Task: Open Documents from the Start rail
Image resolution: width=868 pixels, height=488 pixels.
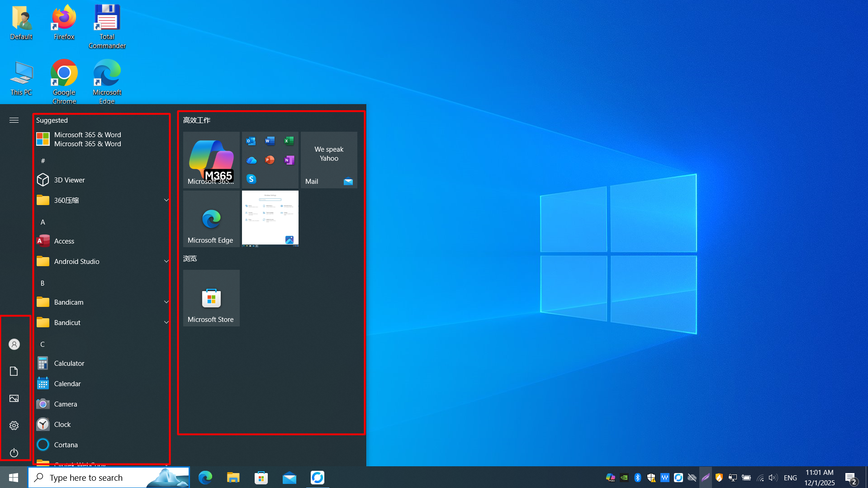Action: tap(14, 371)
